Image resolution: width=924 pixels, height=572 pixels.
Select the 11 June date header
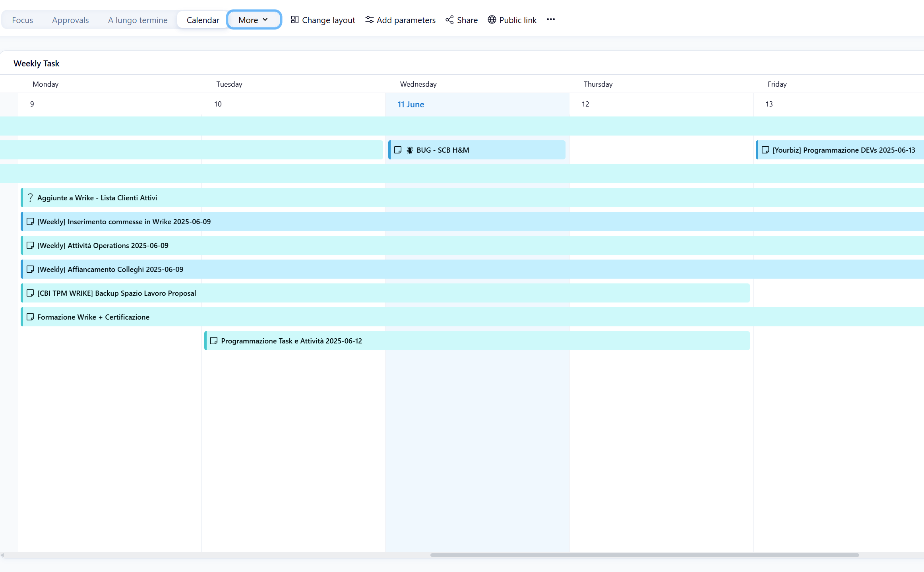[411, 104]
